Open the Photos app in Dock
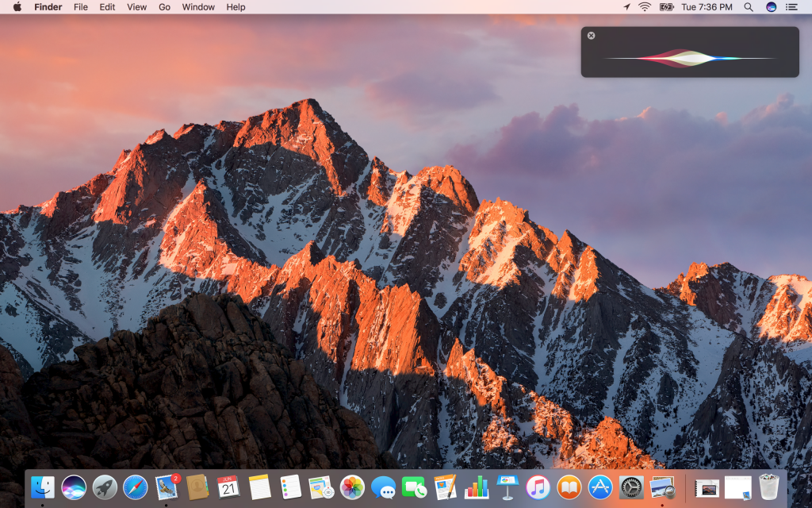Image resolution: width=812 pixels, height=508 pixels. pyautogui.click(x=352, y=487)
